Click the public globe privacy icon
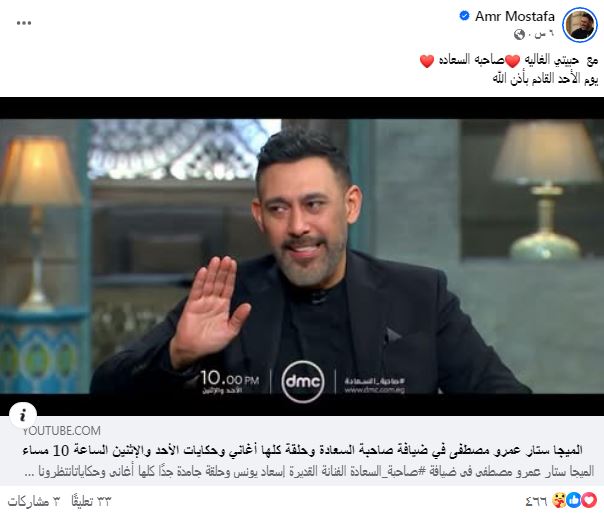Screen dimensions: 604x520 (520, 35)
